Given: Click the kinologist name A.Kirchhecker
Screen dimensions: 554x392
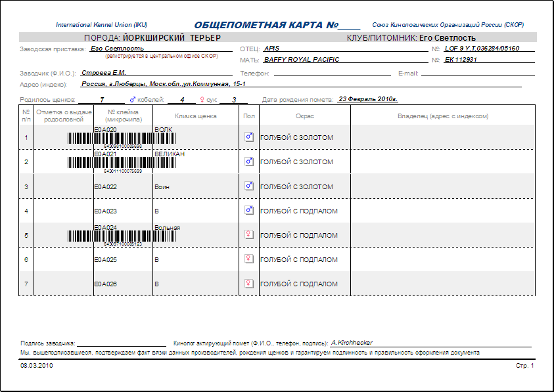Looking at the screenshot, I should coord(352,342).
